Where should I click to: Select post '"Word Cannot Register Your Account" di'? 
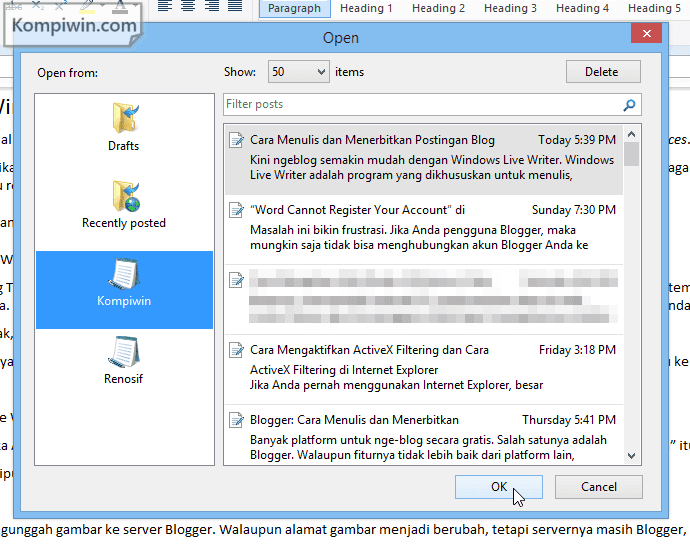click(424, 230)
